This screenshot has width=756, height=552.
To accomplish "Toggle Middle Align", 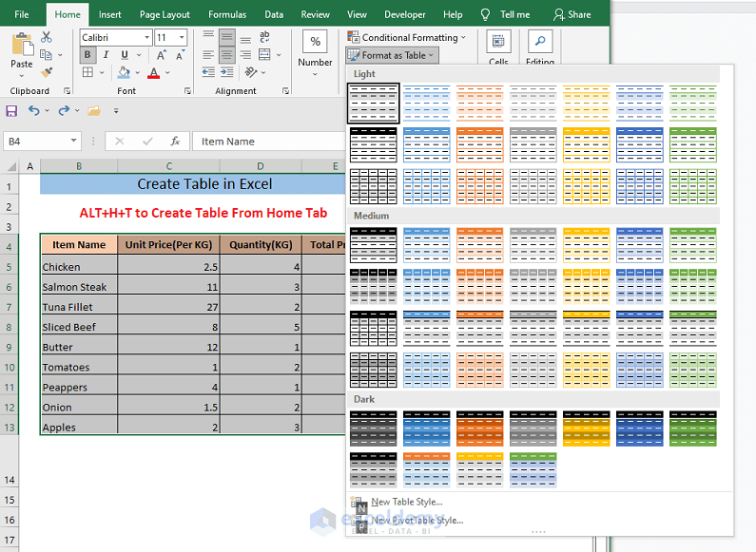I will tap(226, 37).
